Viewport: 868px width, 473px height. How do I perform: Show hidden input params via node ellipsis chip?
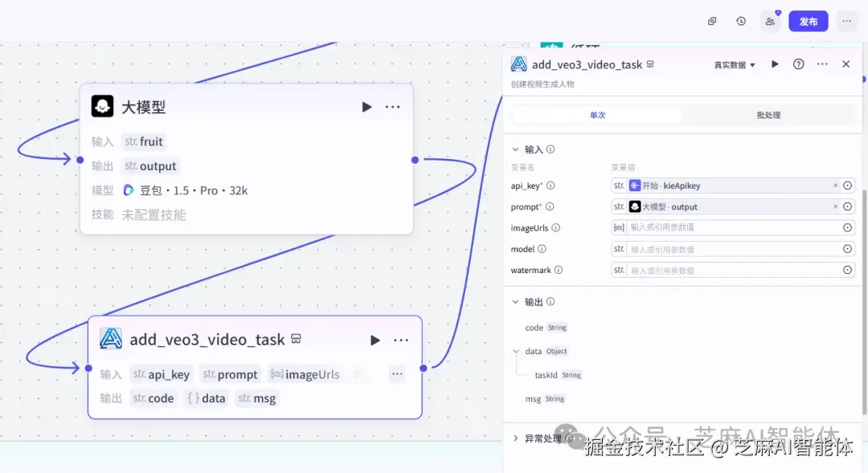click(397, 374)
